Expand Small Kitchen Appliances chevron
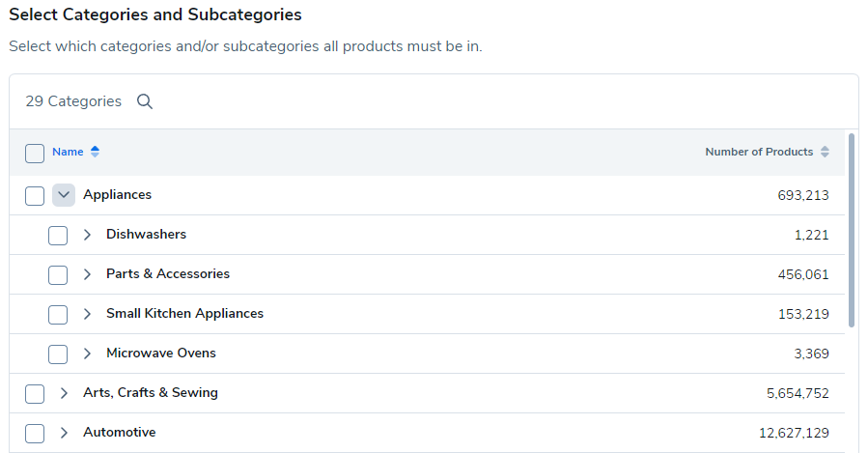The width and height of the screenshot is (868, 453). pos(87,314)
